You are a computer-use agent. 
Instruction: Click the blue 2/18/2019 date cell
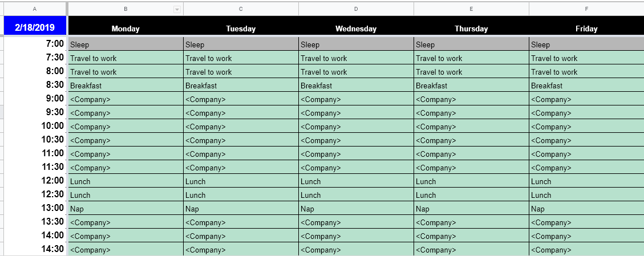tap(35, 26)
